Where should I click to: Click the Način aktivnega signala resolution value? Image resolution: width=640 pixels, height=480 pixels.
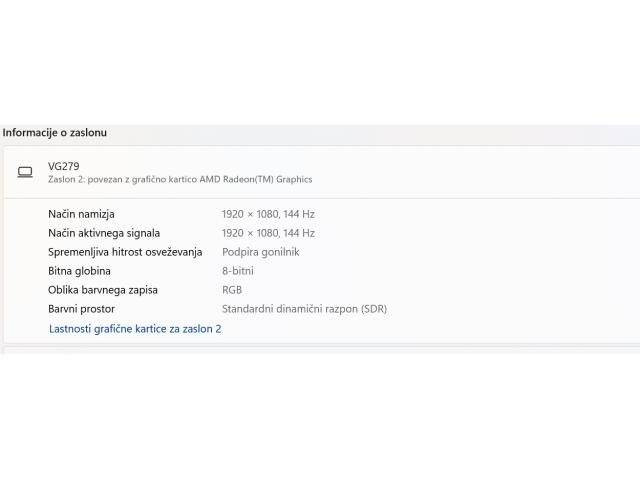[268, 233]
